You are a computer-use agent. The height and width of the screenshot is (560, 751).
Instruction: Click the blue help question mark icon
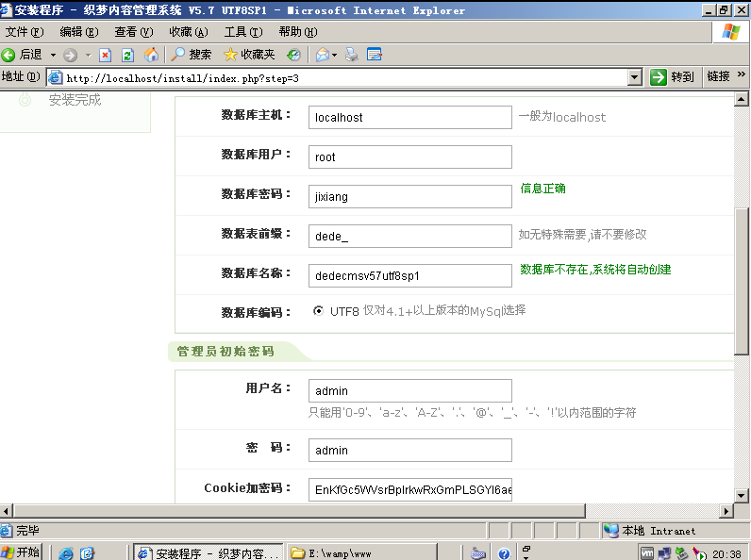click(x=504, y=553)
